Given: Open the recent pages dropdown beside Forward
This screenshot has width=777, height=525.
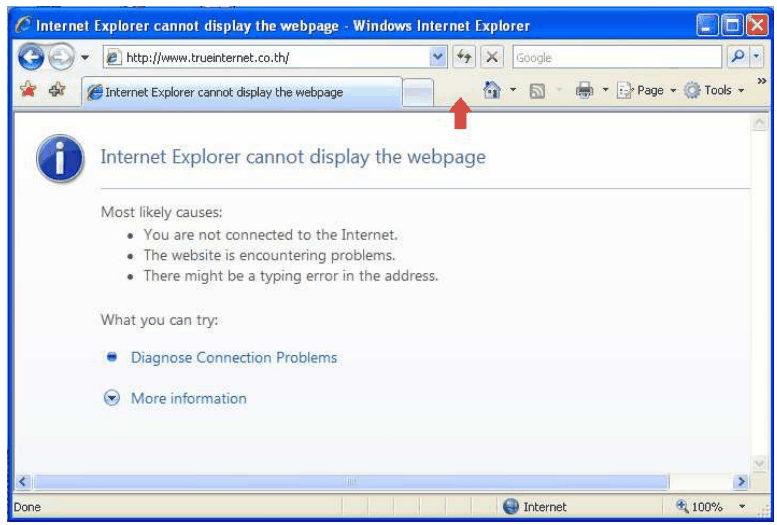Looking at the screenshot, I should [85, 58].
